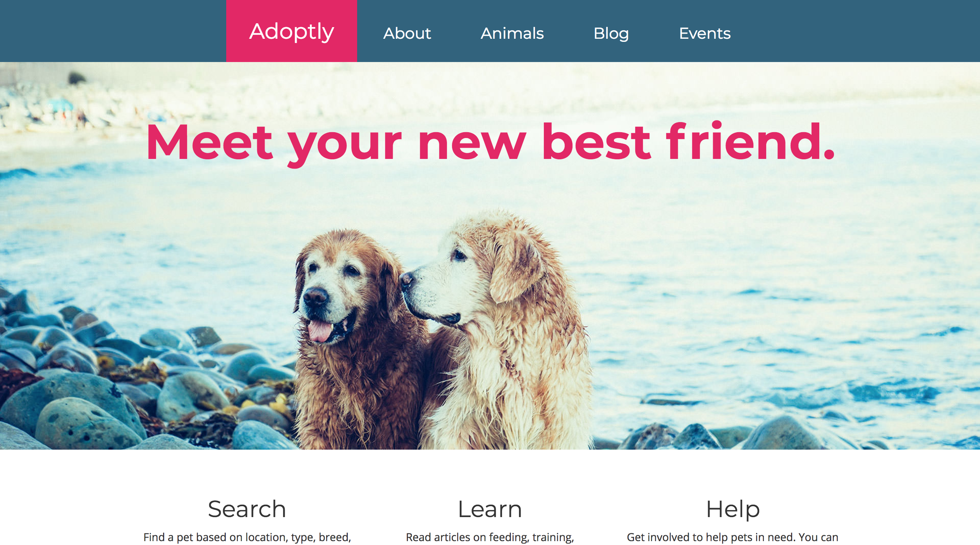This screenshot has height=545, width=980.
Task: Click the word 'Meet' in the headline
Action: pos(210,142)
